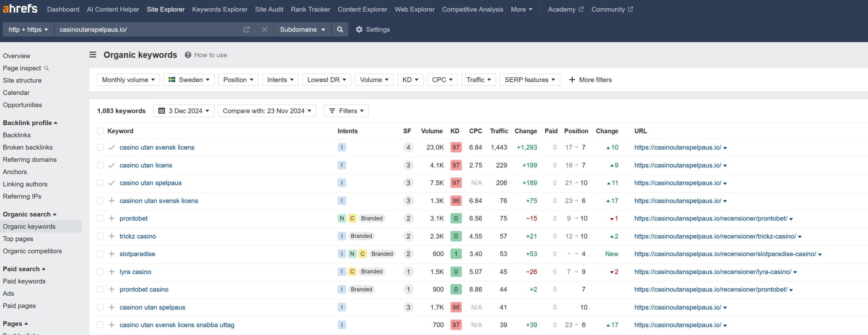Open the Sweden country dropdown
The width and height of the screenshot is (868, 335).
click(189, 80)
